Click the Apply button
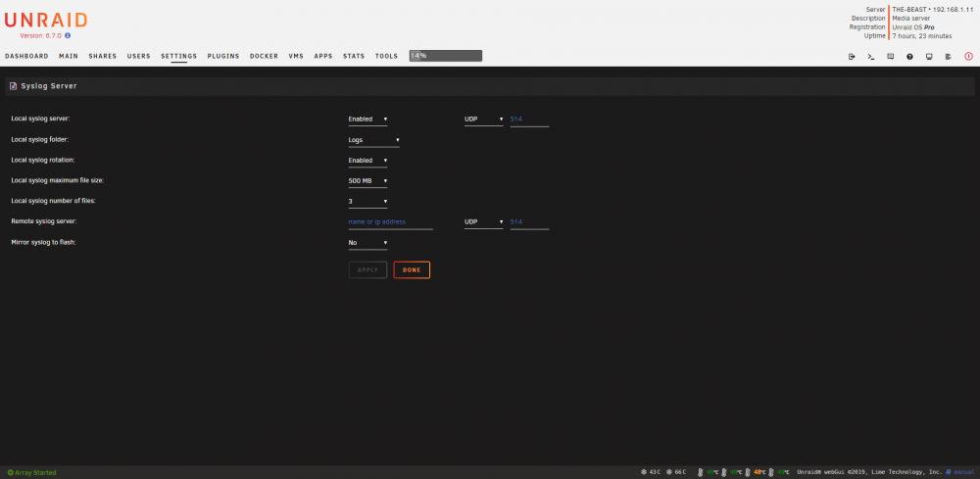 pyautogui.click(x=367, y=269)
